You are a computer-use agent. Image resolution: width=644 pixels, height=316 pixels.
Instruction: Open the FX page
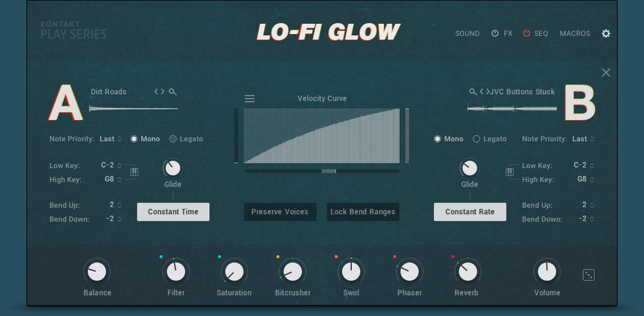coord(508,33)
